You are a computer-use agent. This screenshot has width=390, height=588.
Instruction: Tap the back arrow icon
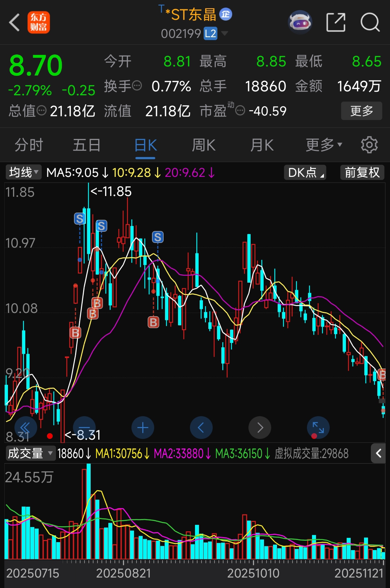(14, 22)
